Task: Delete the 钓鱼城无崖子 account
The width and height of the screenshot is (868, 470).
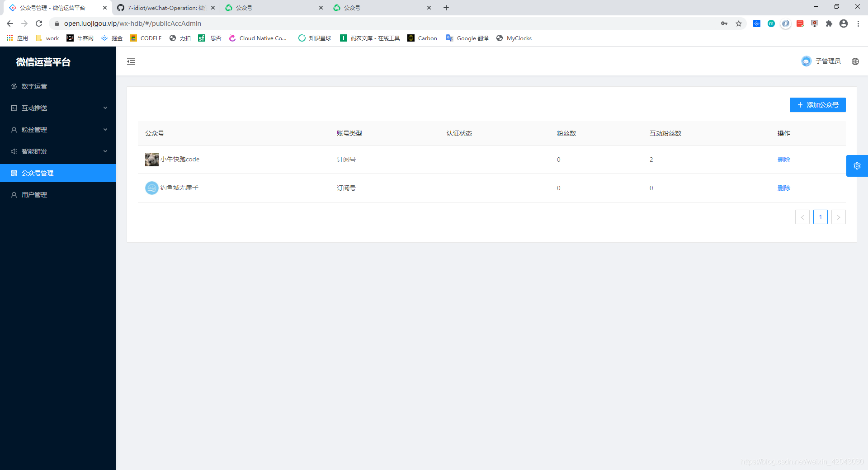Action: (783, 188)
